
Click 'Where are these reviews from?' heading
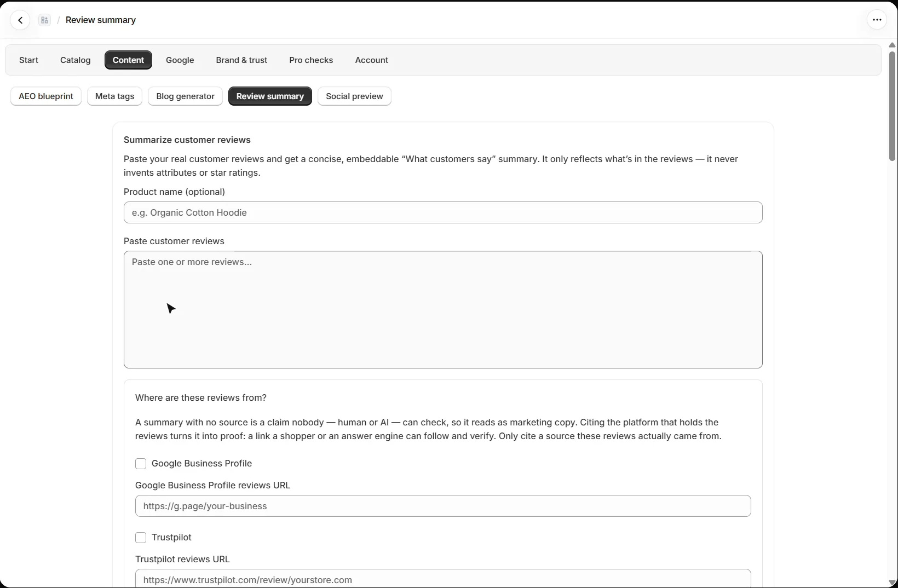click(x=201, y=398)
